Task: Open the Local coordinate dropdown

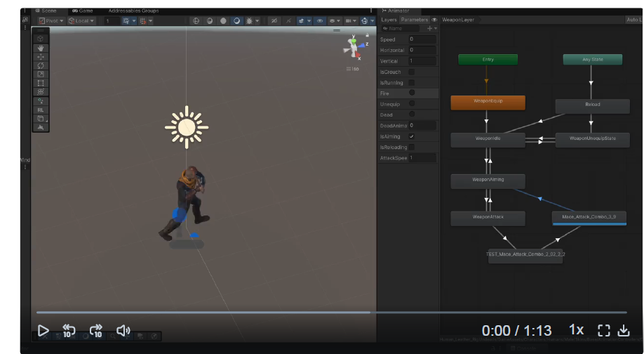Action: click(x=81, y=21)
